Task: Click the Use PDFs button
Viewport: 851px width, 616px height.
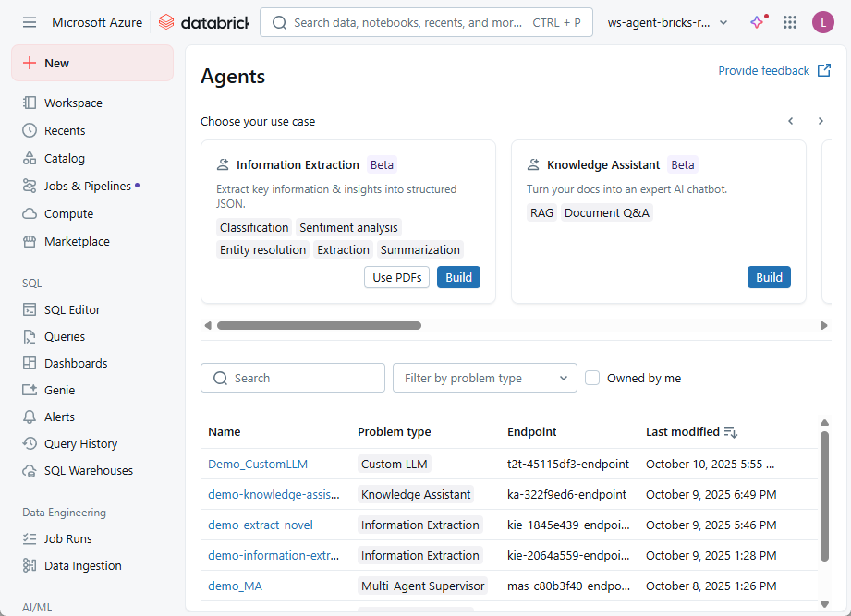Action: tap(396, 277)
